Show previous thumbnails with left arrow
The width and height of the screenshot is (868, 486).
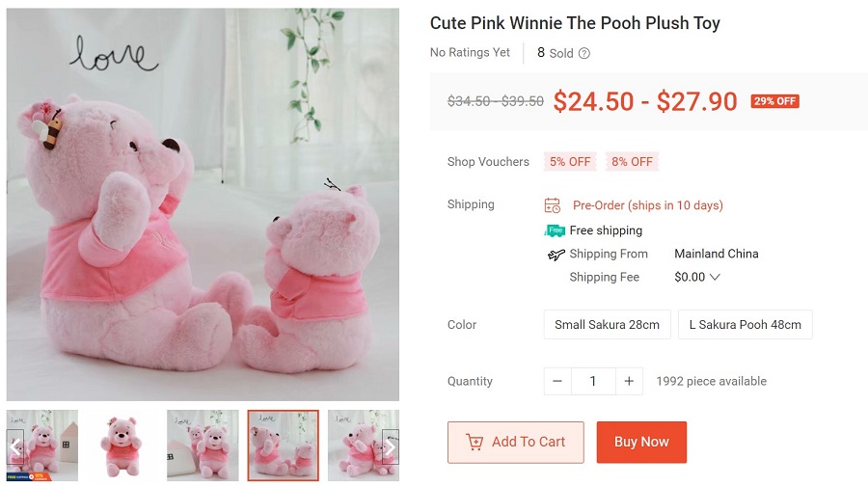(15, 446)
